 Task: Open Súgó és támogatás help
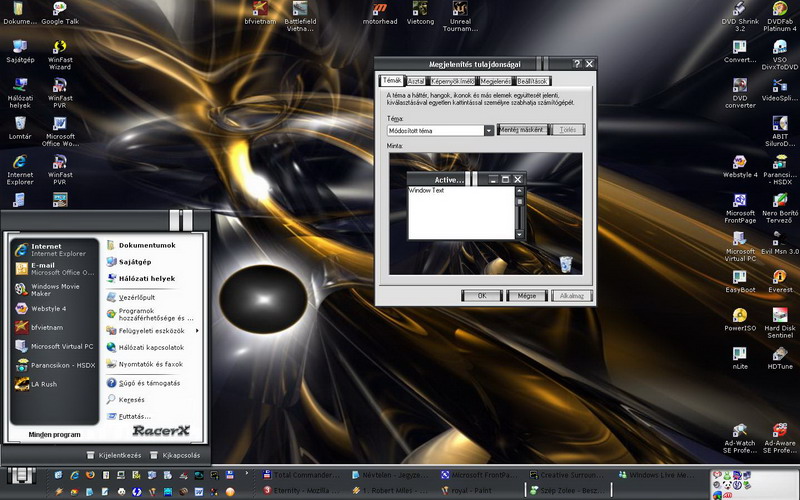[151, 383]
